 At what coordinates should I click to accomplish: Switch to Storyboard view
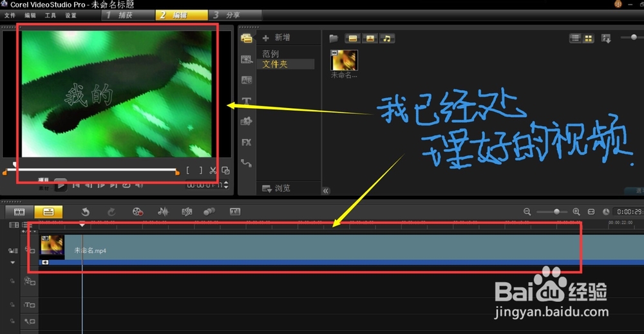(x=19, y=212)
